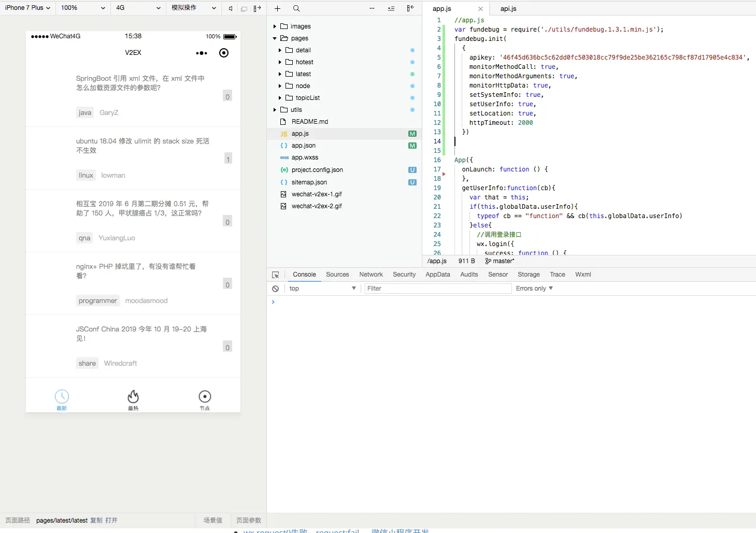Add a new file with plus icon
This screenshot has height=533, width=756.
(x=278, y=8)
